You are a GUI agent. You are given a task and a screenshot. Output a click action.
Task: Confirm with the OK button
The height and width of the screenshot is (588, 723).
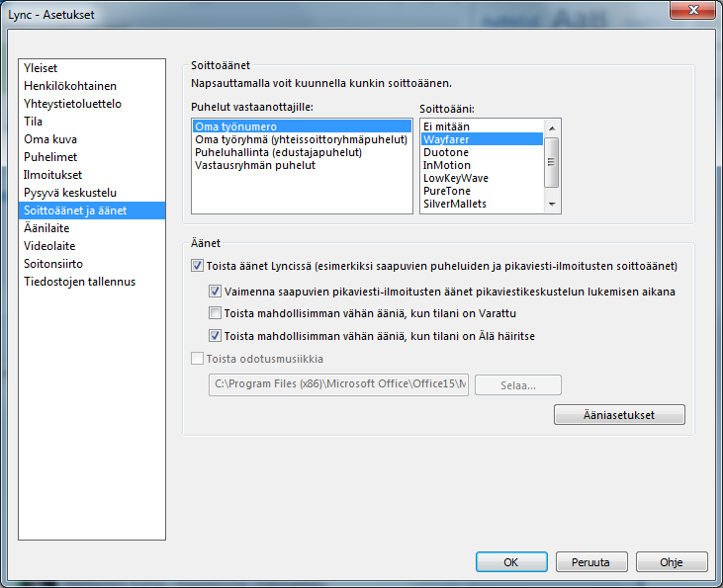[x=511, y=562]
